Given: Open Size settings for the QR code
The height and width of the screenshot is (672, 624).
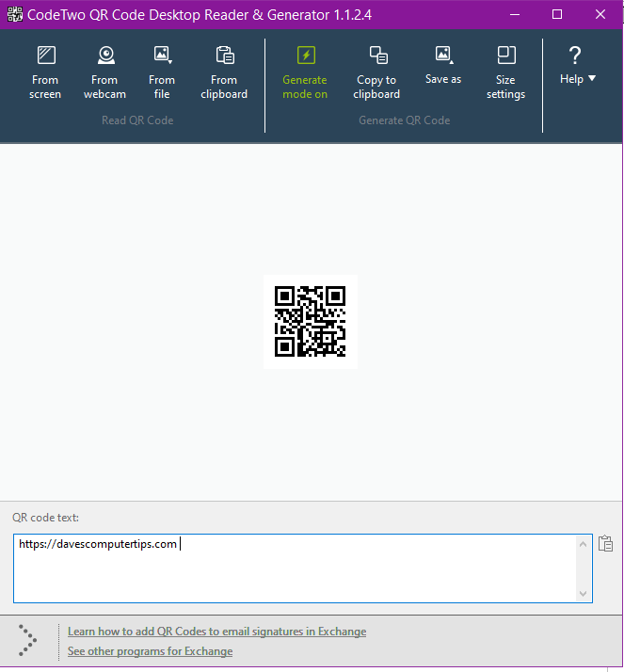Looking at the screenshot, I should tap(505, 72).
